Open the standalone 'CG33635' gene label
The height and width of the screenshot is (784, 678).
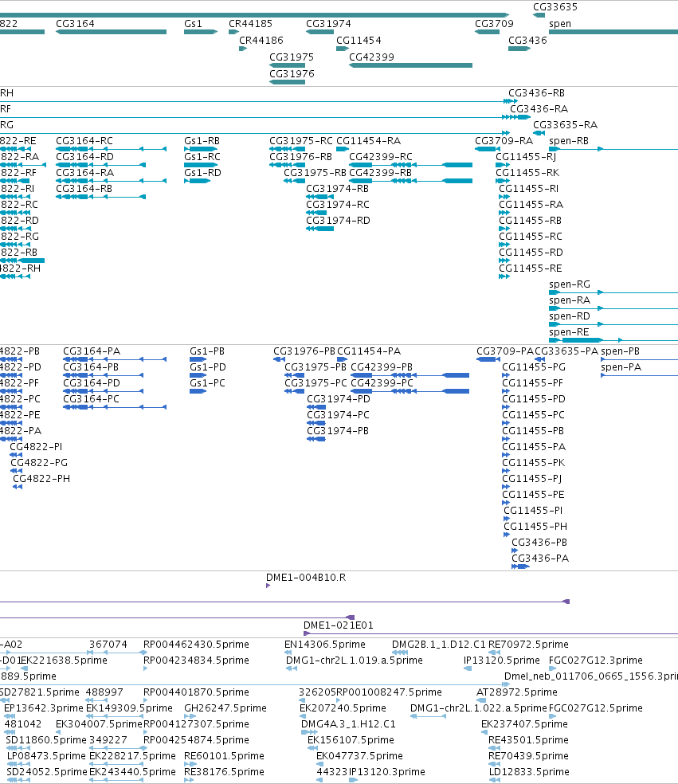tap(555, 7)
